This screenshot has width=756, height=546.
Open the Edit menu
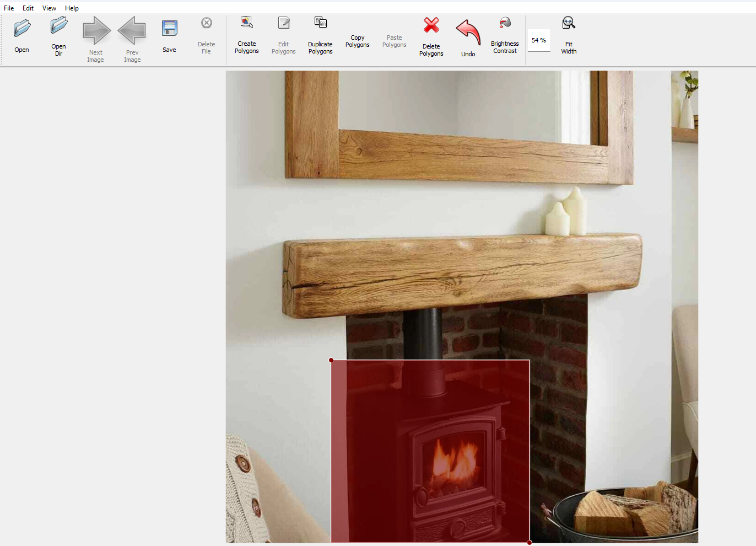click(x=28, y=8)
